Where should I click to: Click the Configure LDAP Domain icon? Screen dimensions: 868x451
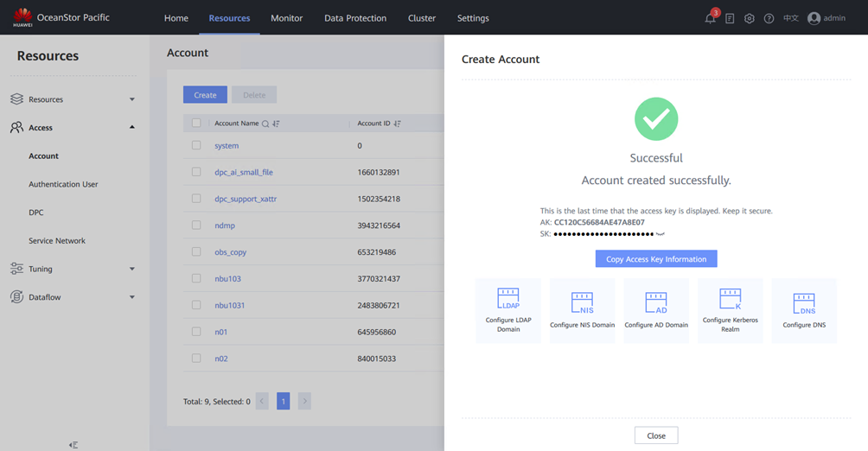coord(508,301)
